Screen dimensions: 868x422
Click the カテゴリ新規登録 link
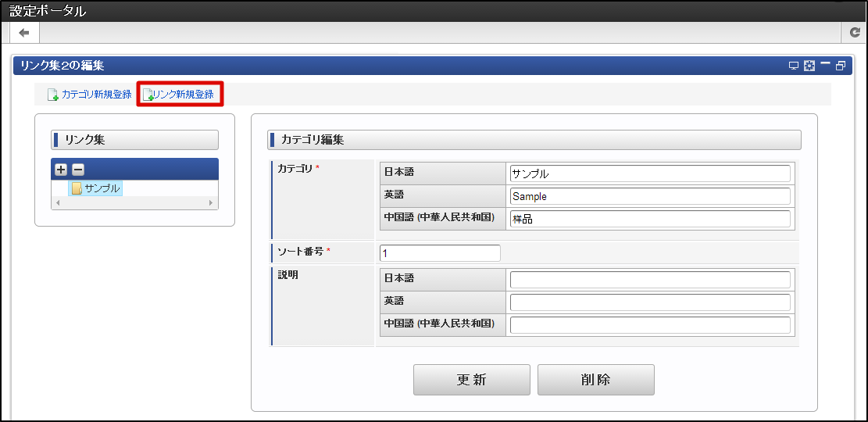tap(97, 94)
